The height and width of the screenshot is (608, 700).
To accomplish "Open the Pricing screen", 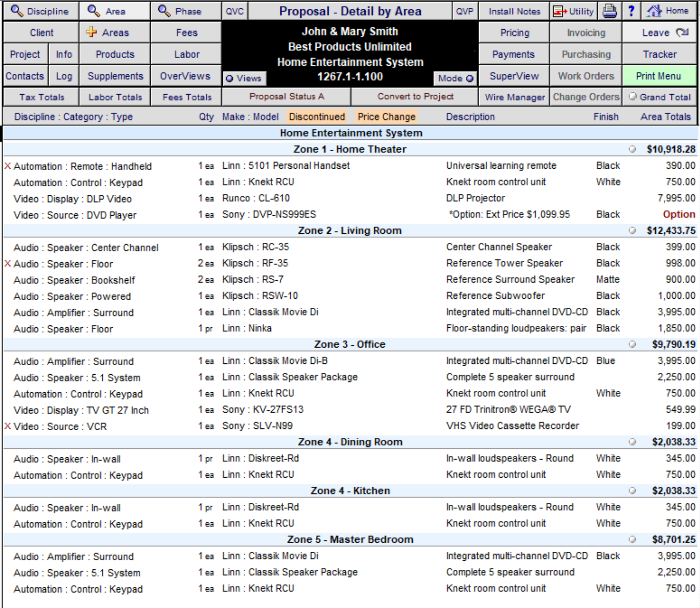I will click(514, 33).
